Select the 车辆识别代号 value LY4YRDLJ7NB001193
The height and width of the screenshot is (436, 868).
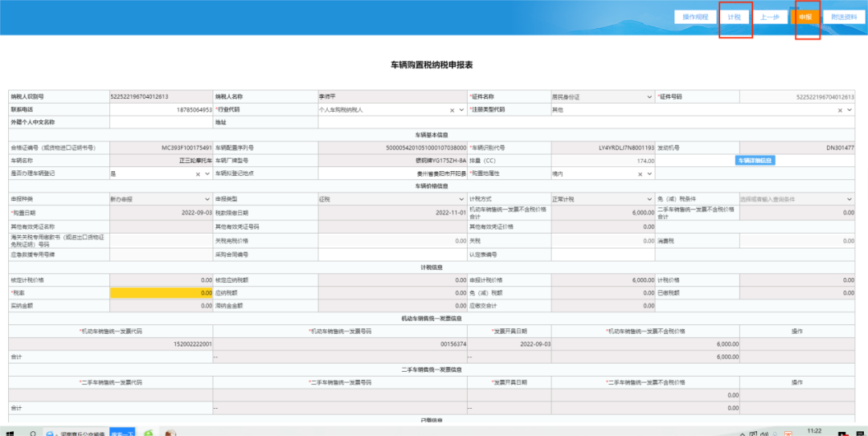[627, 149]
